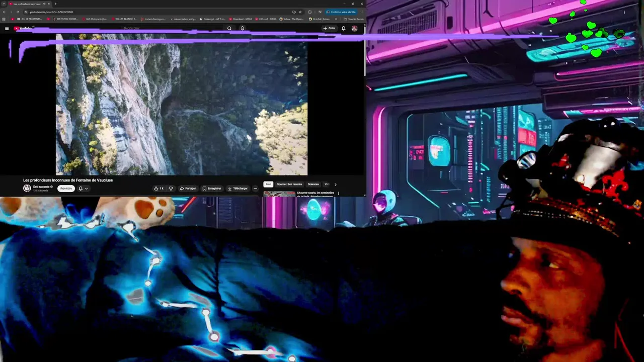Select the Sciences filter chip
Viewport: 644px width, 362px height.
313,184
